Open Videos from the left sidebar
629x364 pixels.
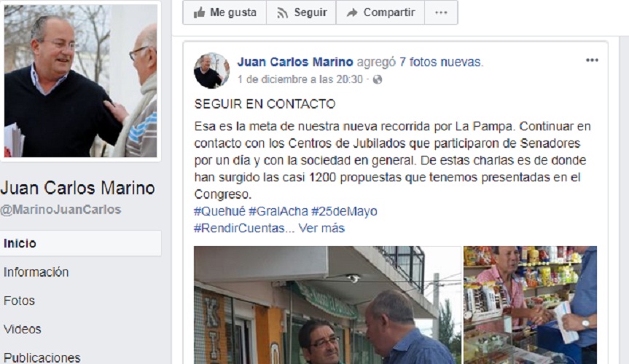point(23,329)
